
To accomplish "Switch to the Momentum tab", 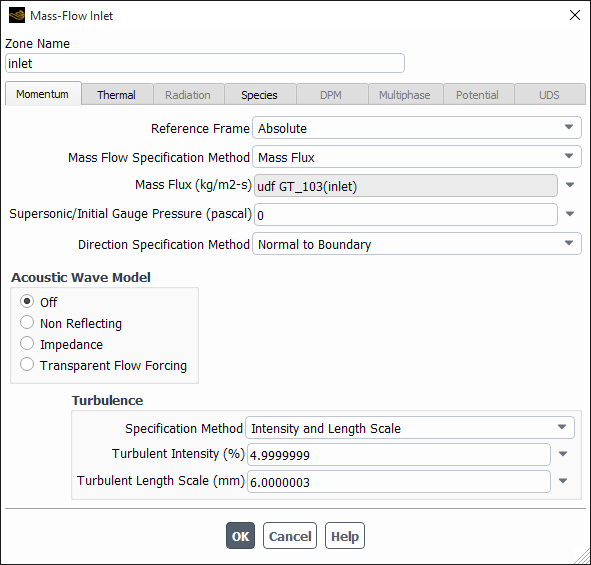I will pos(43,94).
